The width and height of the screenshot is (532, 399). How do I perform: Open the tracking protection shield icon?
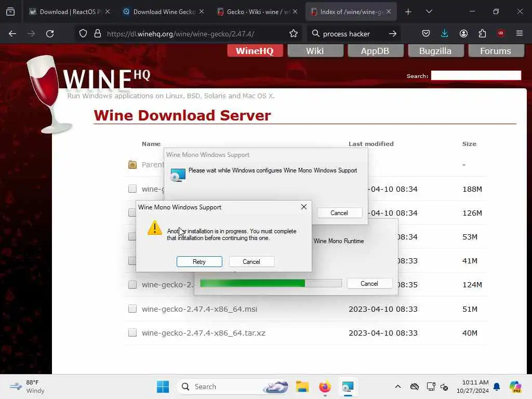pyautogui.click(x=83, y=34)
